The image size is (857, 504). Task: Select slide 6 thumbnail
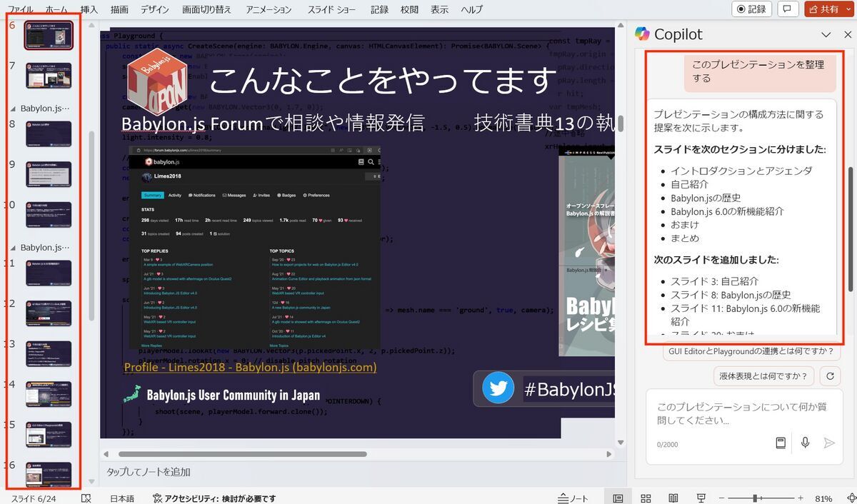coord(49,34)
